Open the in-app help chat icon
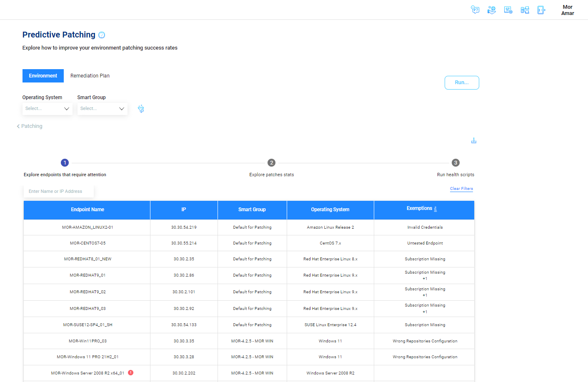Viewport: 588px width, 382px height. [475, 10]
